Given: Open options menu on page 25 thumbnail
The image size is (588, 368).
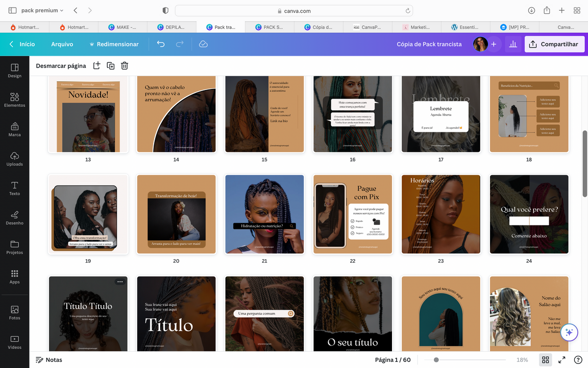Looking at the screenshot, I should (x=119, y=282).
